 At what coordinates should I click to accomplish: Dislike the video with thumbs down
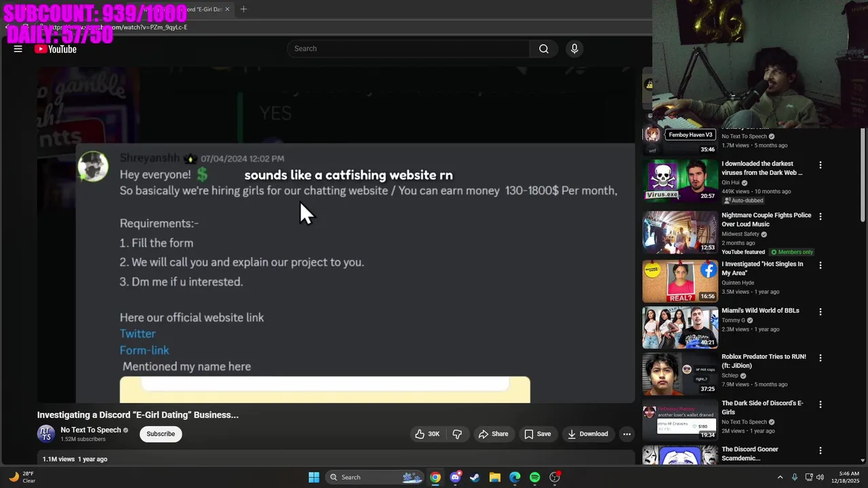(x=457, y=434)
